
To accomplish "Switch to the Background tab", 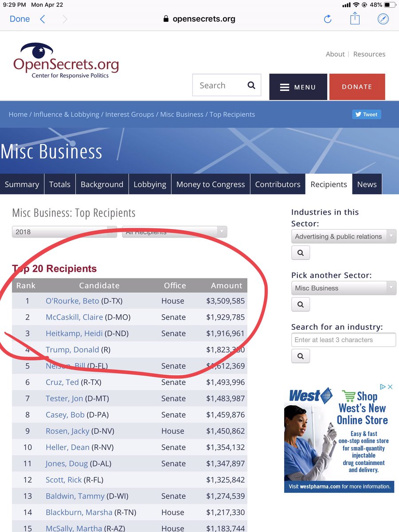I will click(102, 184).
